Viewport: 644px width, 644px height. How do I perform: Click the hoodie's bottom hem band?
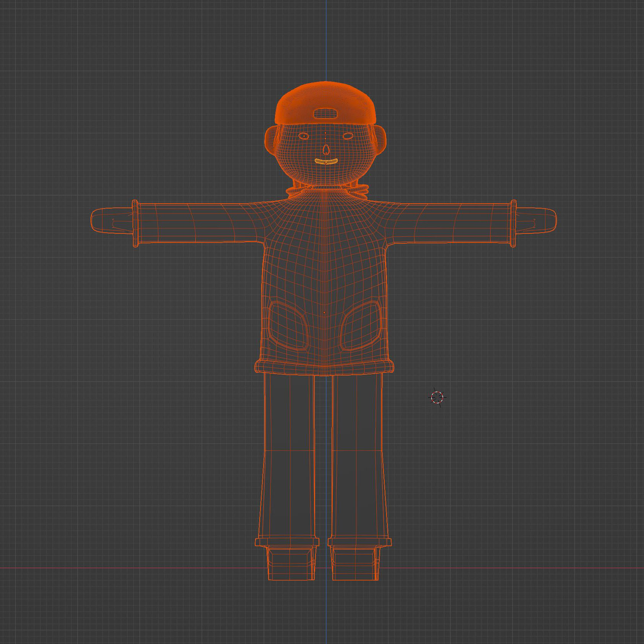tap(324, 367)
